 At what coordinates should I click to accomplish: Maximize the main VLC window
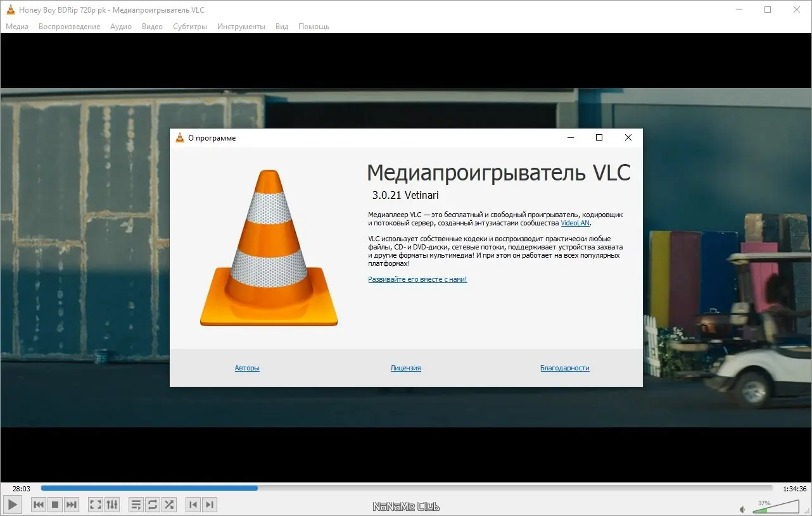(768, 9)
